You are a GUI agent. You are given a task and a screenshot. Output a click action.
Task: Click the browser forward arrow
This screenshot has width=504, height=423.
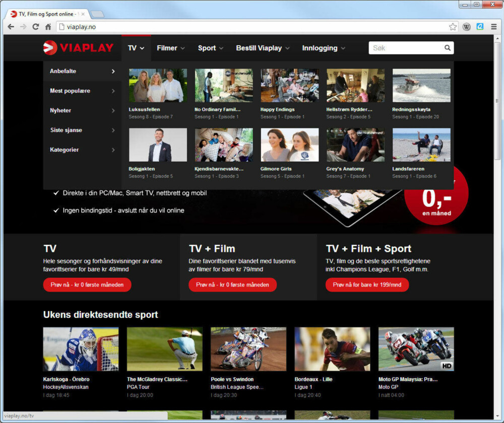coord(23,27)
